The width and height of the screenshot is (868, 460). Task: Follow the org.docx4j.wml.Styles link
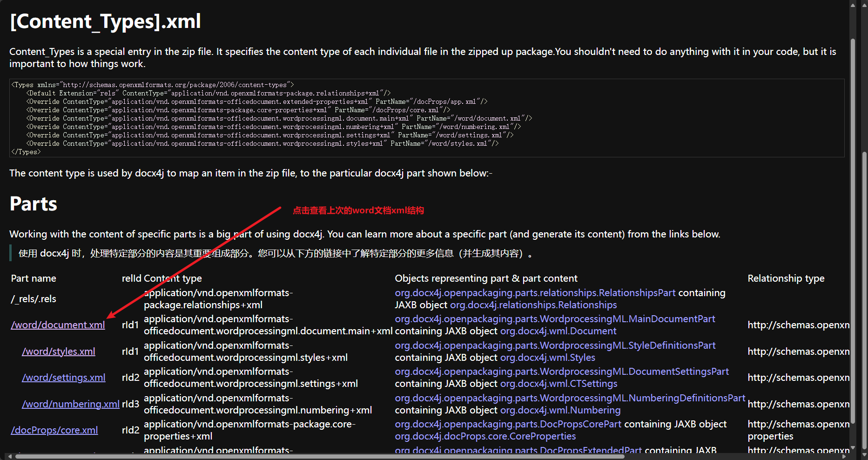click(x=548, y=358)
